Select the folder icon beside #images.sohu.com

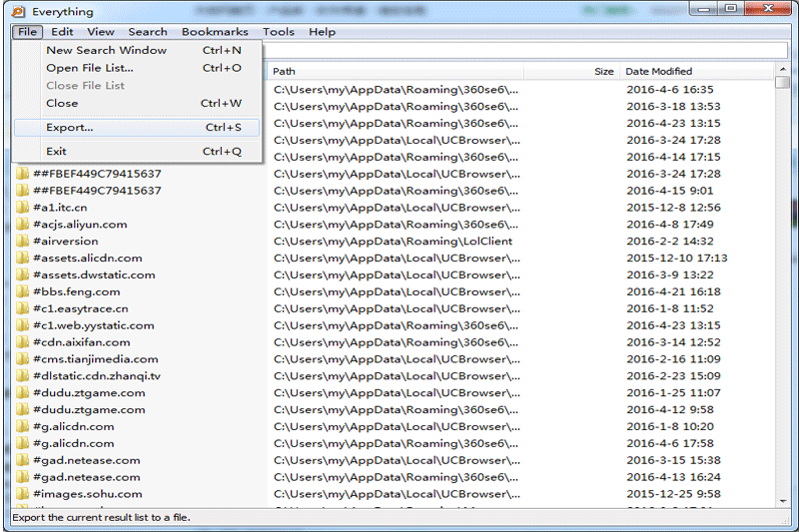[22, 494]
